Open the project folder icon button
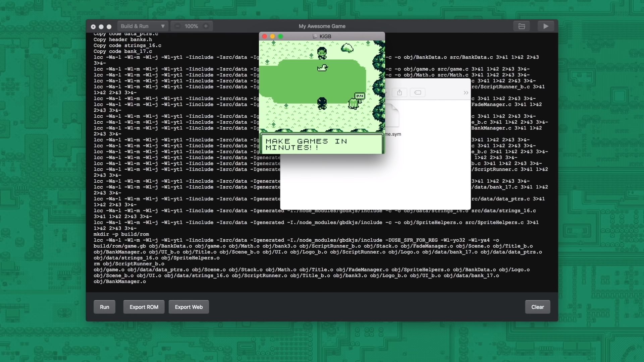The image size is (644, 362). pyautogui.click(x=522, y=26)
